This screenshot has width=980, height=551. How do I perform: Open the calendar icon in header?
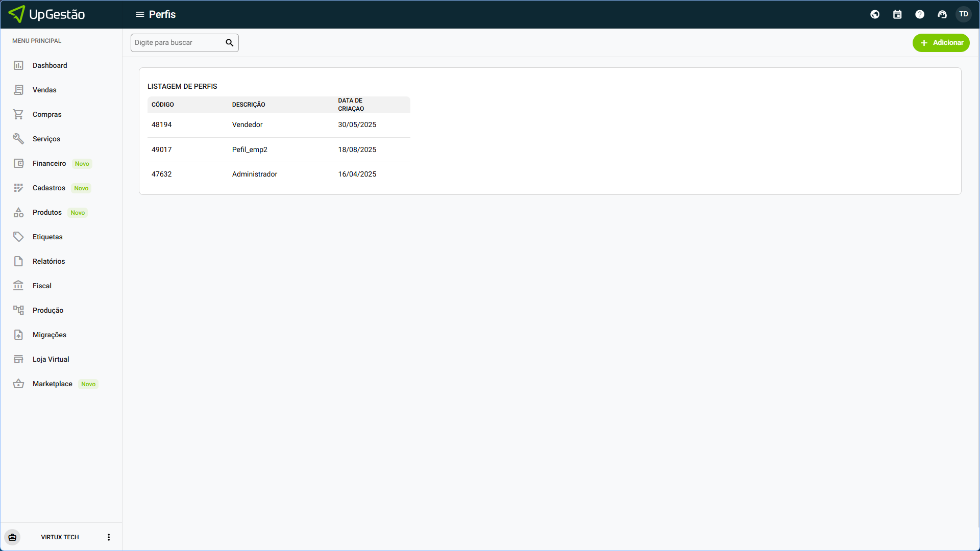(x=897, y=14)
